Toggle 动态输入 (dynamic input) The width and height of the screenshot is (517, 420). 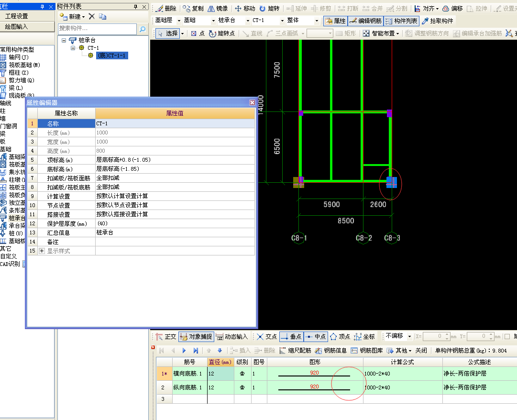click(x=232, y=337)
